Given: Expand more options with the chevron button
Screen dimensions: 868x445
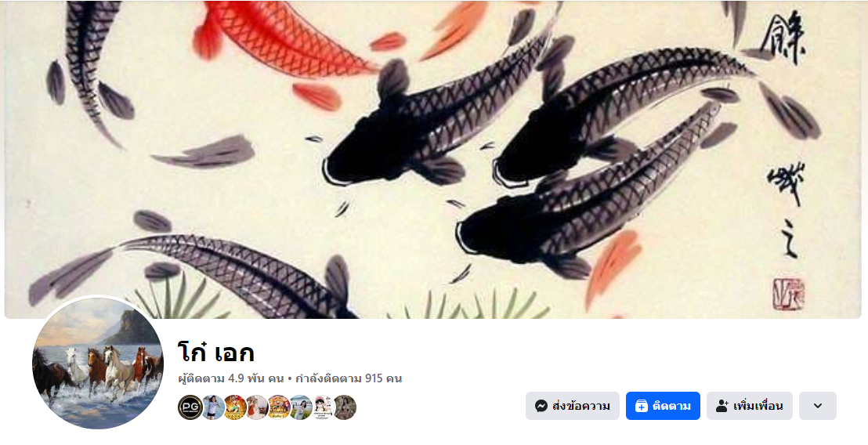Looking at the screenshot, I should click(818, 406).
